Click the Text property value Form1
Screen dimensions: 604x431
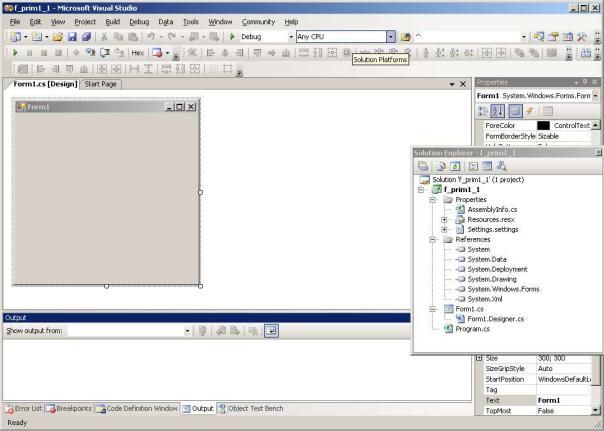[549, 401]
